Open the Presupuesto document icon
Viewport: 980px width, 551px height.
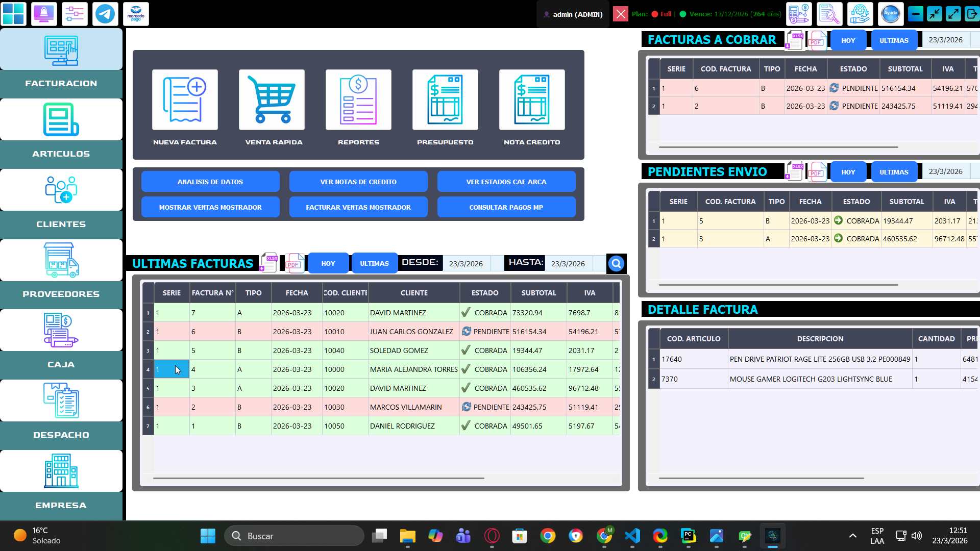pos(445,100)
